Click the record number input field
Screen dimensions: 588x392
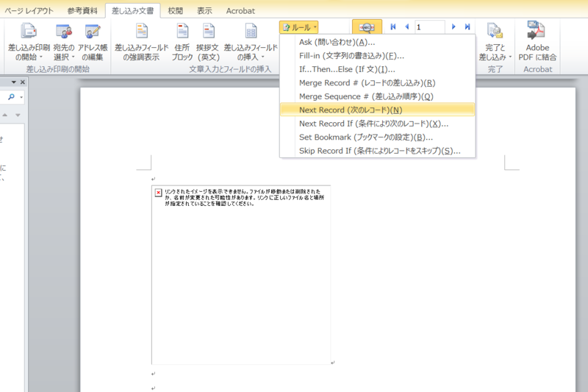(430, 27)
